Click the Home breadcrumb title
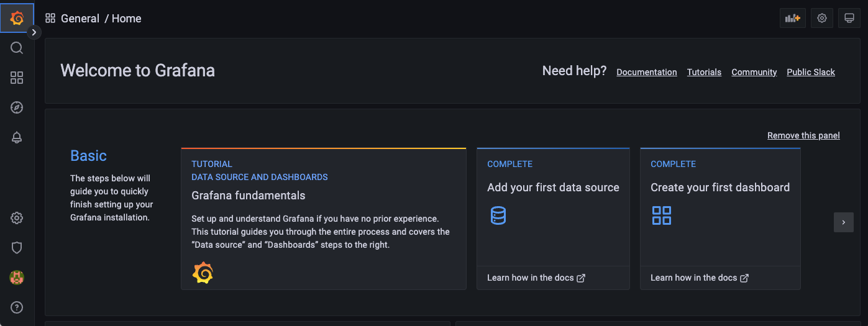The image size is (868, 326). click(127, 19)
